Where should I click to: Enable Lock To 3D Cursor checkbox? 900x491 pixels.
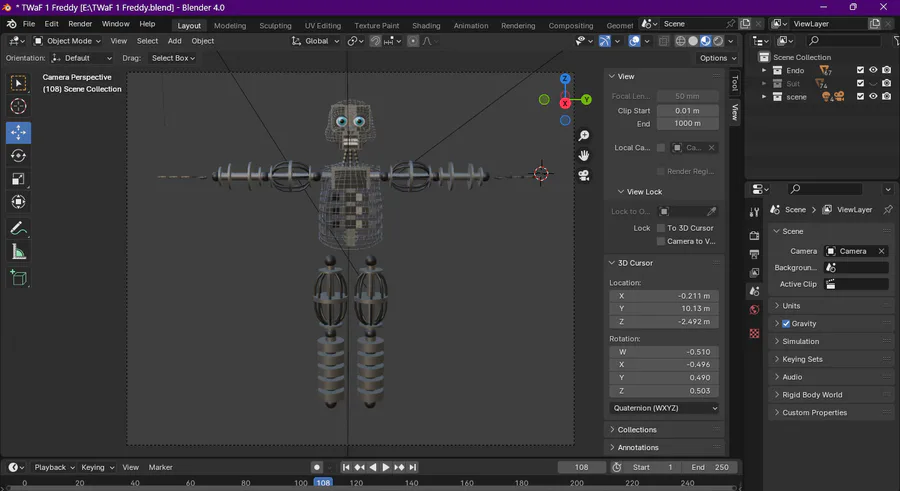661,228
